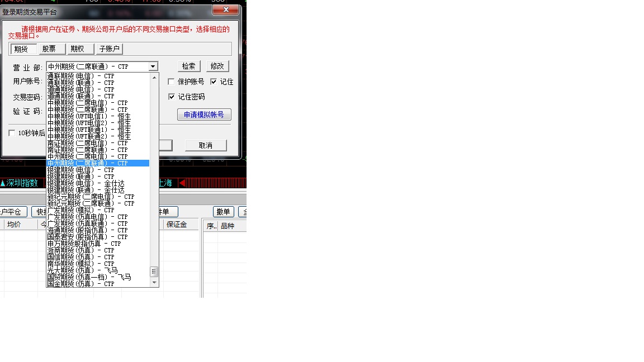Switch to the 期权 tab

(x=80, y=49)
